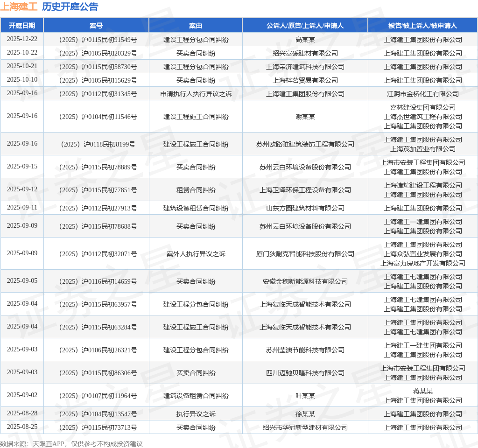The image size is (478, 448).
Task: Click plaintiff 四川迈驰贝隆科技有限公司
Action: point(305,373)
